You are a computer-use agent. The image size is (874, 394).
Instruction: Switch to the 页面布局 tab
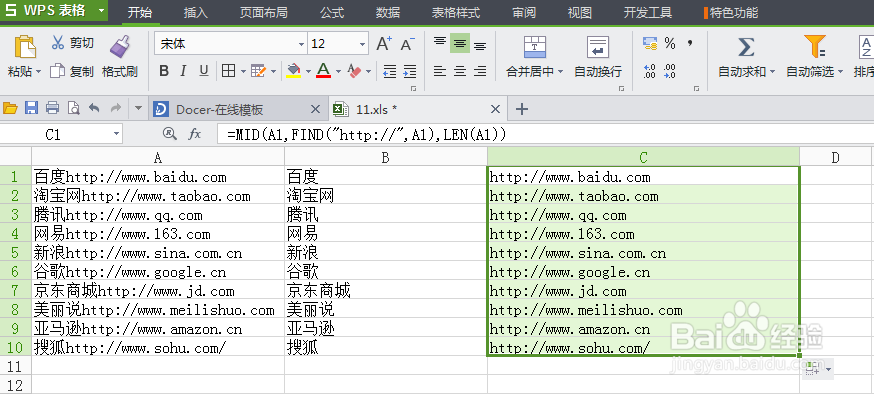[x=263, y=12]
